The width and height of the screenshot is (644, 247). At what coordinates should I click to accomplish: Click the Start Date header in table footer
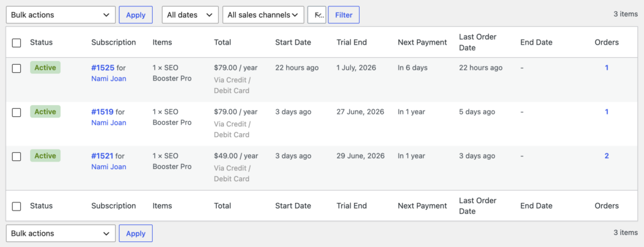(293, 206)
